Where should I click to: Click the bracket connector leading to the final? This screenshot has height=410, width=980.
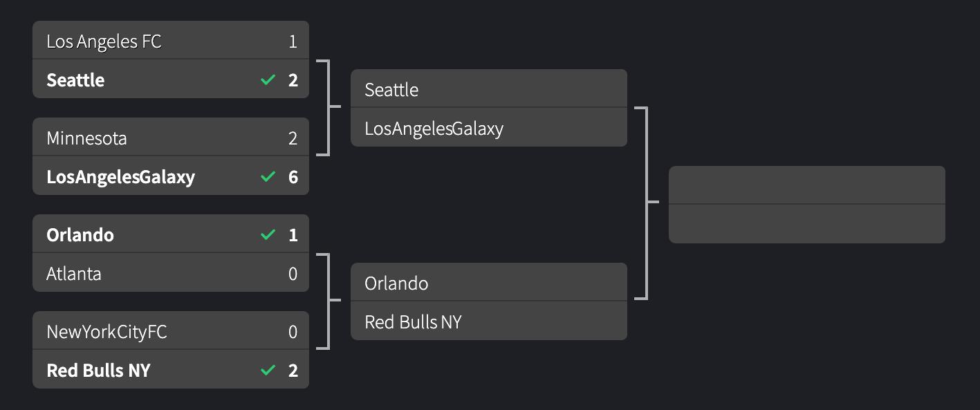pyautogui.click(x=645, y=204)
